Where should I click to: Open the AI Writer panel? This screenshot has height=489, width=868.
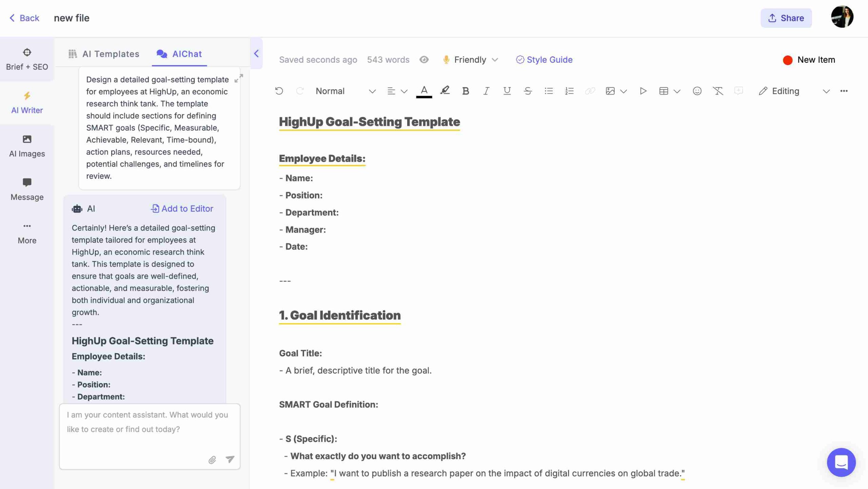tap(27, 103)
